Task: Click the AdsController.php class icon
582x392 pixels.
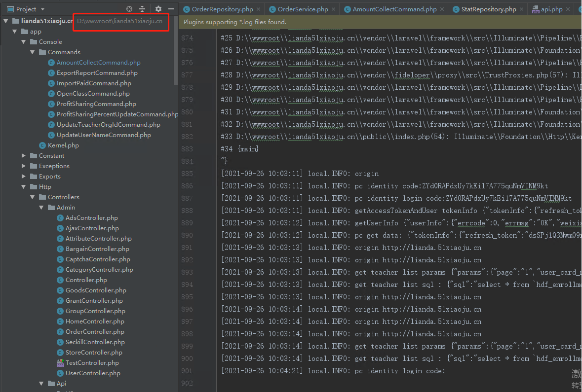Action: coord(60,218)
